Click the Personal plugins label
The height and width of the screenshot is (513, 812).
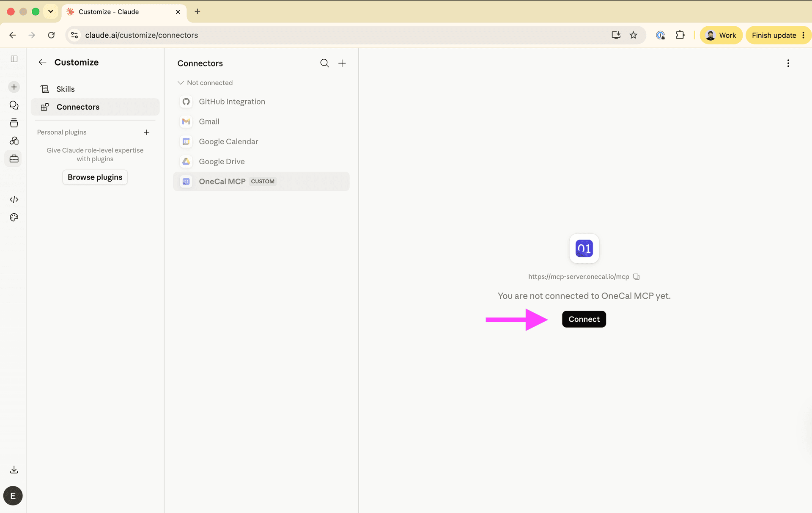point(62,132)
